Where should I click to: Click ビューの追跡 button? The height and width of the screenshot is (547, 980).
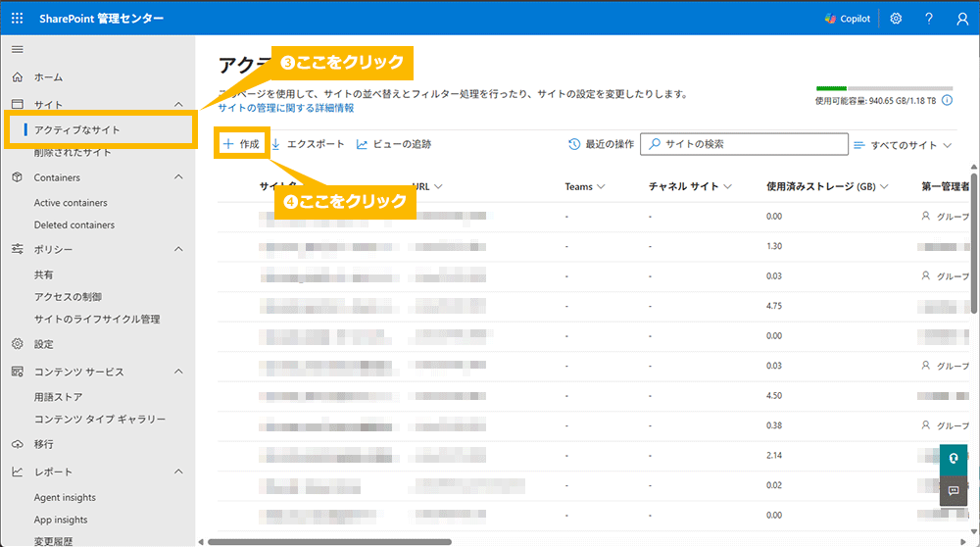tap(394, 144)
